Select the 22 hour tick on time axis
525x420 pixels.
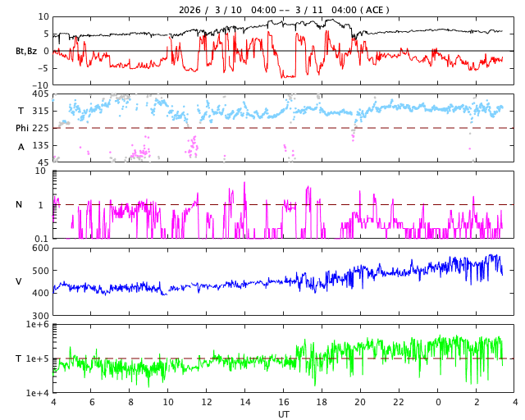click(399, 403)
